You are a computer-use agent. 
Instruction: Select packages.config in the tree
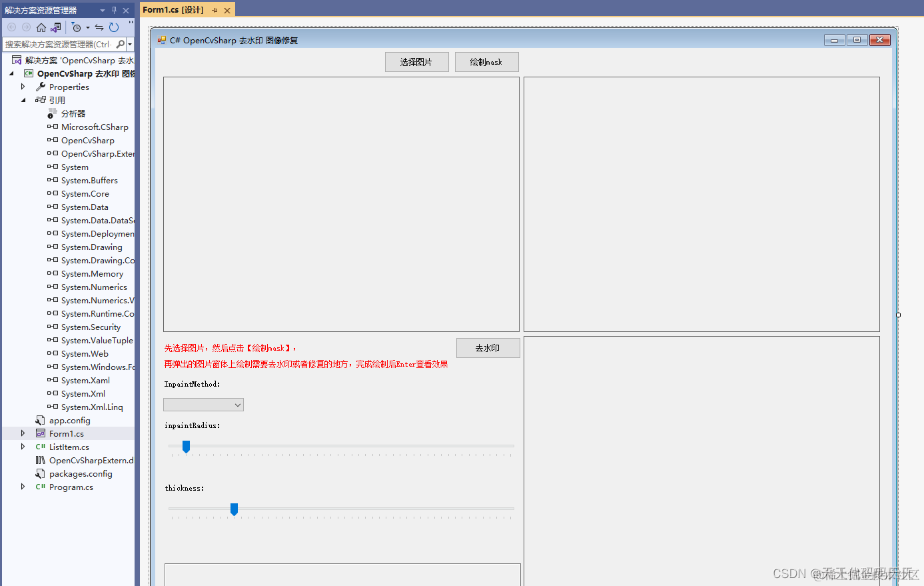(81, 473)
